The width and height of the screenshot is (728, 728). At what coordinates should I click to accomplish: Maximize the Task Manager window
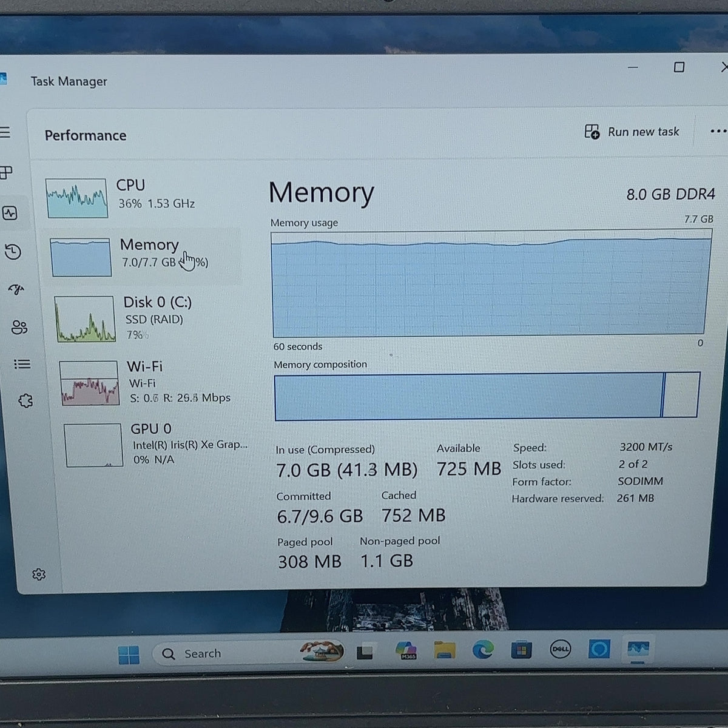click(x=679, y=67)
